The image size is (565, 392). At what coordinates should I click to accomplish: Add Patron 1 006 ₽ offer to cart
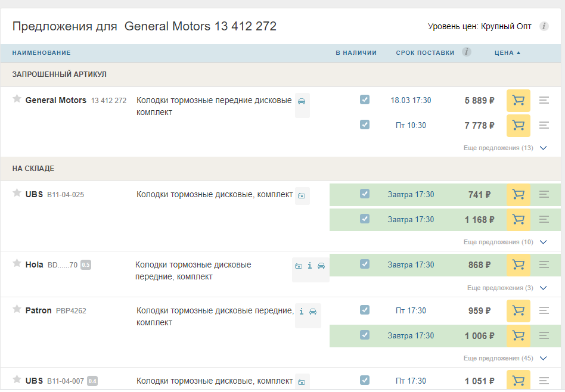[518, 336]
